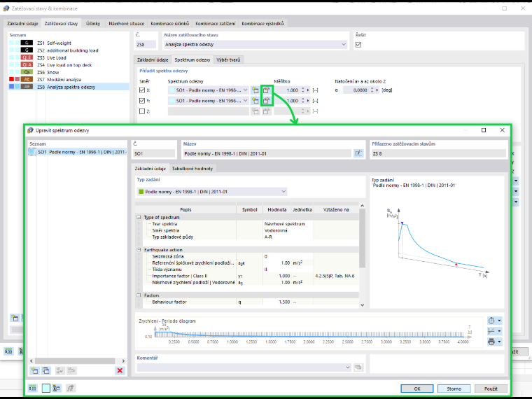Image resolution: width=532 pixels, height=399 pixels.
Task: Collapse Type of spectrum group
Action: 139,217
